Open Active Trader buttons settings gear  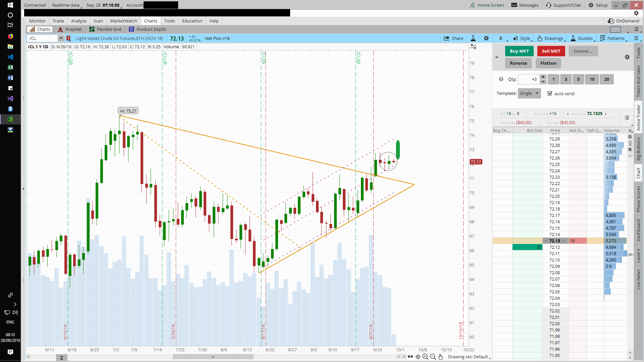coord(627,57)
